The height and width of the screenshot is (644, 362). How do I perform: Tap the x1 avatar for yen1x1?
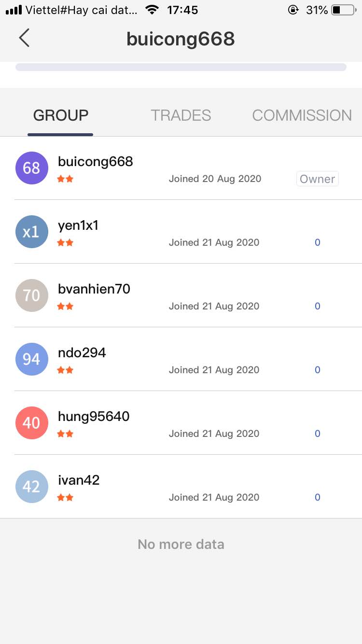coord(32,232)
